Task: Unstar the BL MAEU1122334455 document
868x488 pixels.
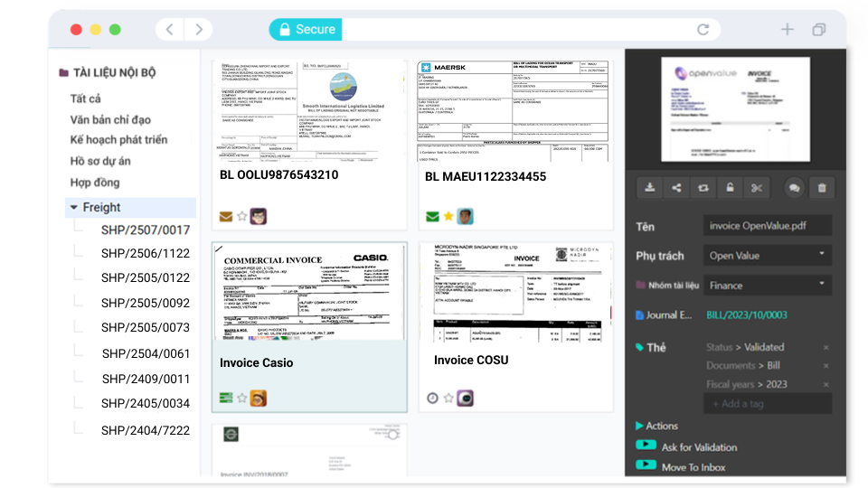Action: tap(448, 216)
